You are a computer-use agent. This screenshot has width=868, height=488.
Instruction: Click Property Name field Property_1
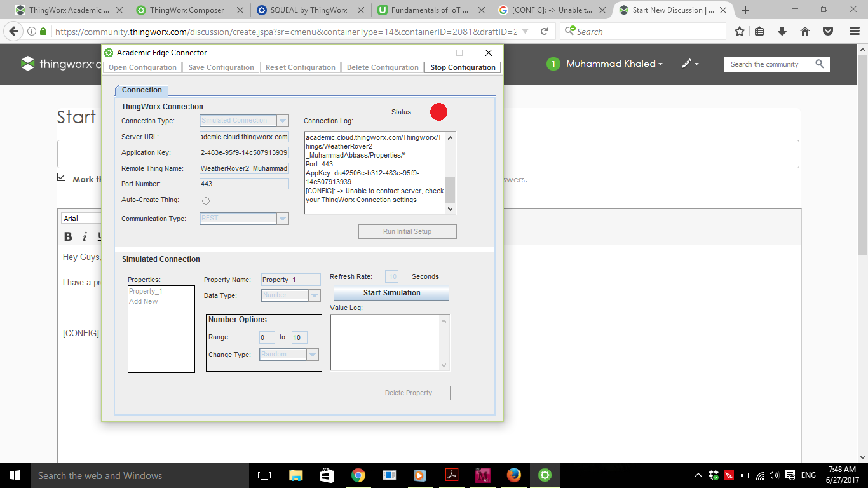pos(291,280)
